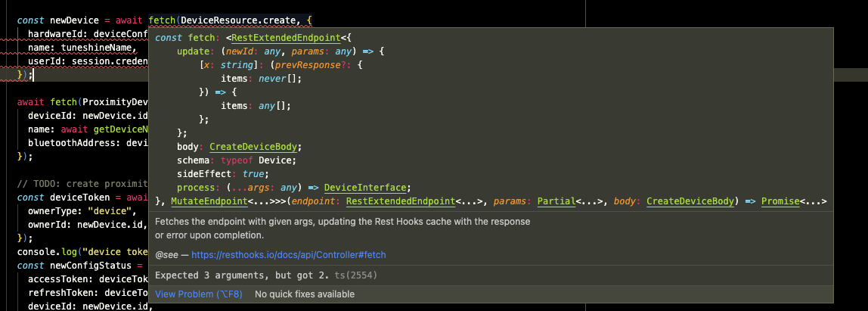This screenshot has width=868, height=311.
Task: Click the RestExtendedEndpoint type at tooltip top
Action: pos(287,39)
